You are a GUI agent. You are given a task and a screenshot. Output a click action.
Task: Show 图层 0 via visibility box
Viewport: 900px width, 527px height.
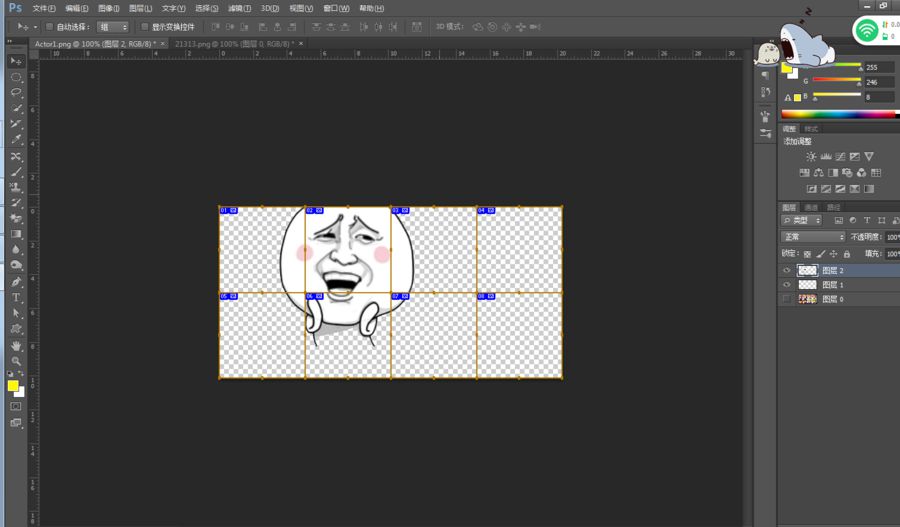click(x=787, y=299)
